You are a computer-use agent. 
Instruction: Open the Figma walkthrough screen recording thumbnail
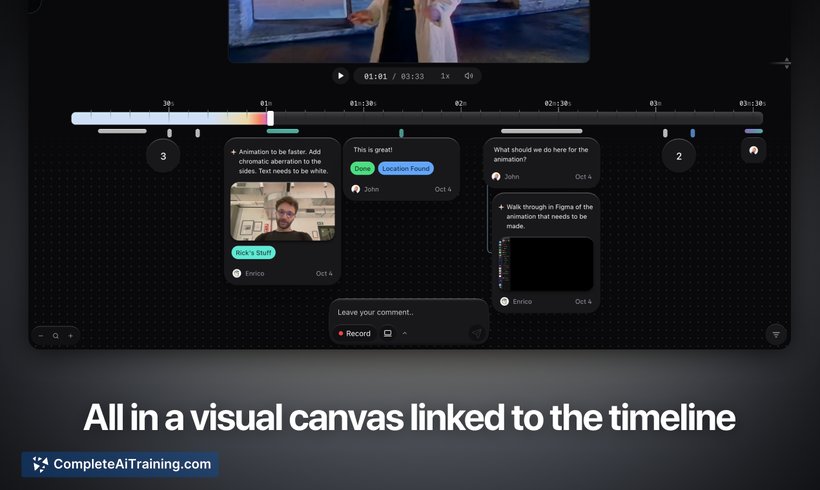pos(546,264)
